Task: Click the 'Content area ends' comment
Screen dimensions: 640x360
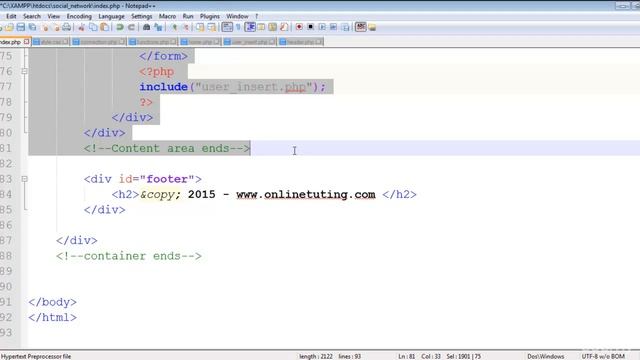Action: (x=167, y=148)
